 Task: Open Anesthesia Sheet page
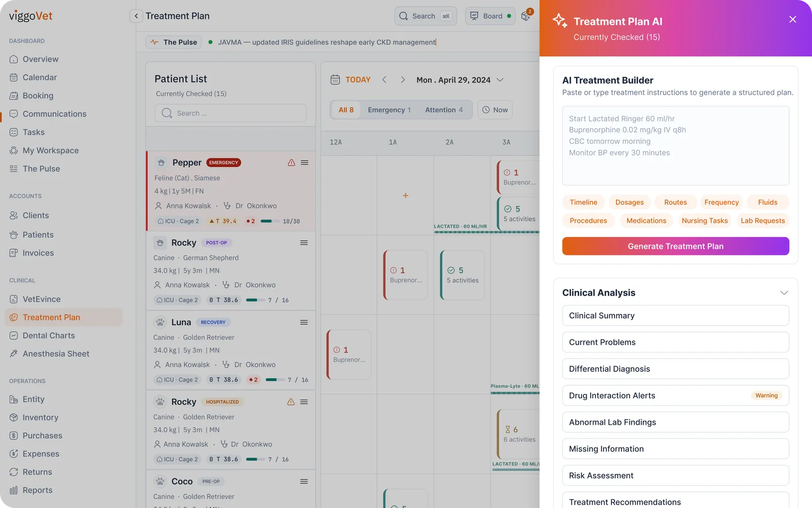click(50, 354)
